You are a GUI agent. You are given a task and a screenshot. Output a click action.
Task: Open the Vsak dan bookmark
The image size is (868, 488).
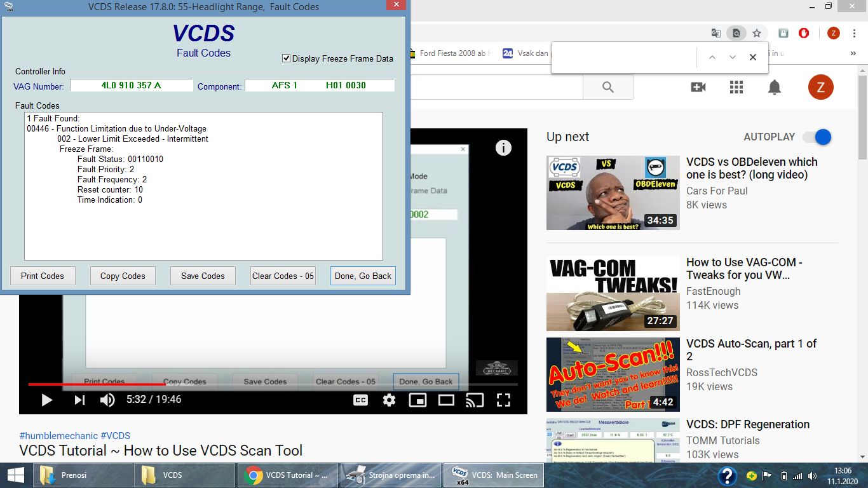pyautogui.click(x=526, y=53)
